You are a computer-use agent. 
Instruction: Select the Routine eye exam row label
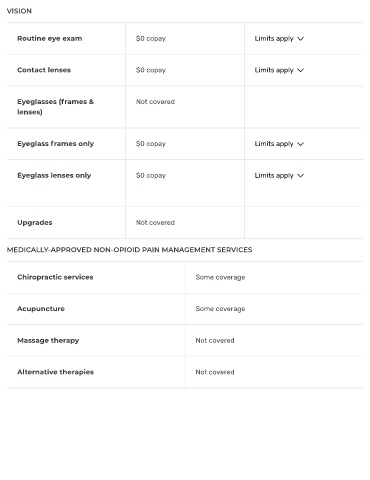[50, 38]
